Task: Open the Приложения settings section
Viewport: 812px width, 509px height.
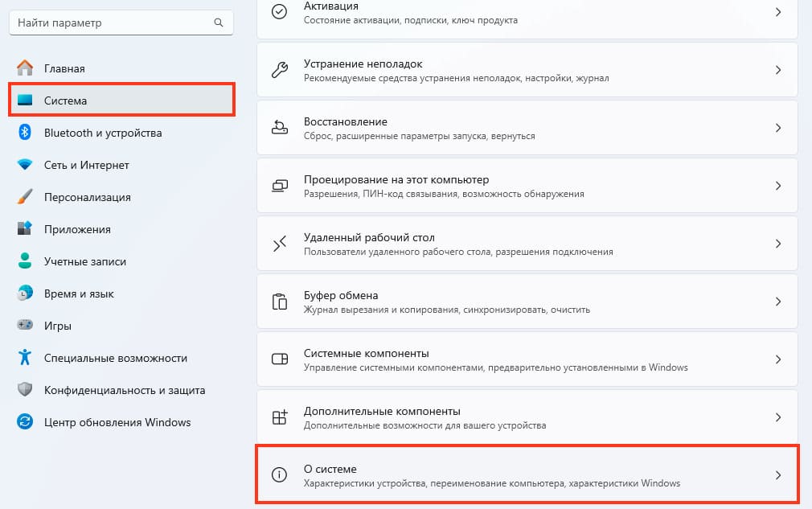Action: [77, 229]
